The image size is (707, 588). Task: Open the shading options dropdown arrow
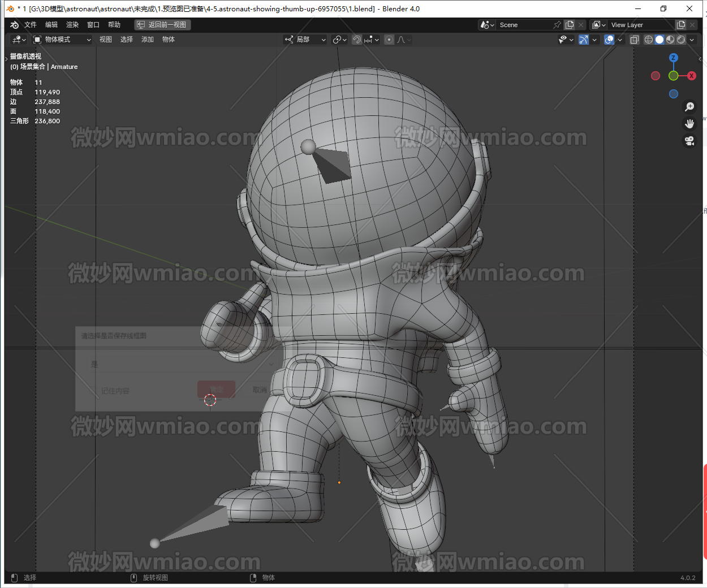[x=692, y=40]
